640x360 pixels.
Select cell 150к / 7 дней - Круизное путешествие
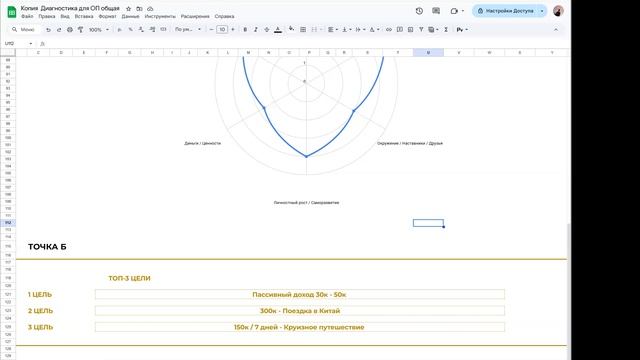(300, 327)
